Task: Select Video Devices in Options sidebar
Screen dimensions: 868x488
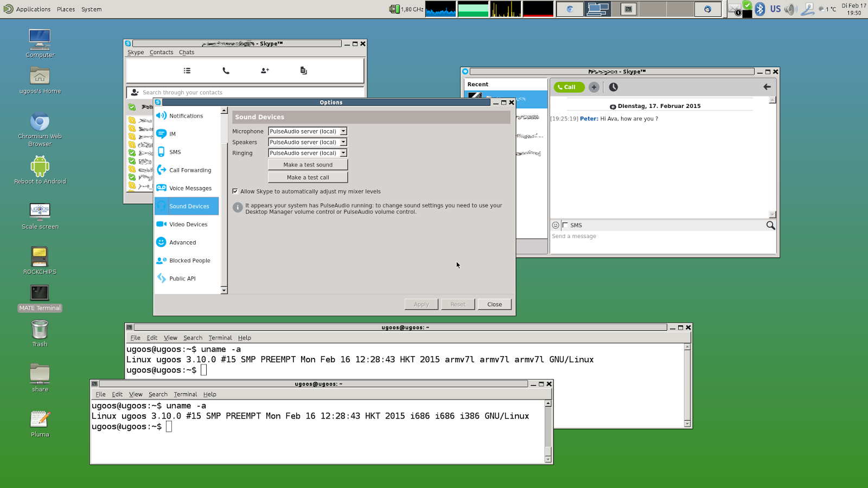Action: tap(187, 224)
